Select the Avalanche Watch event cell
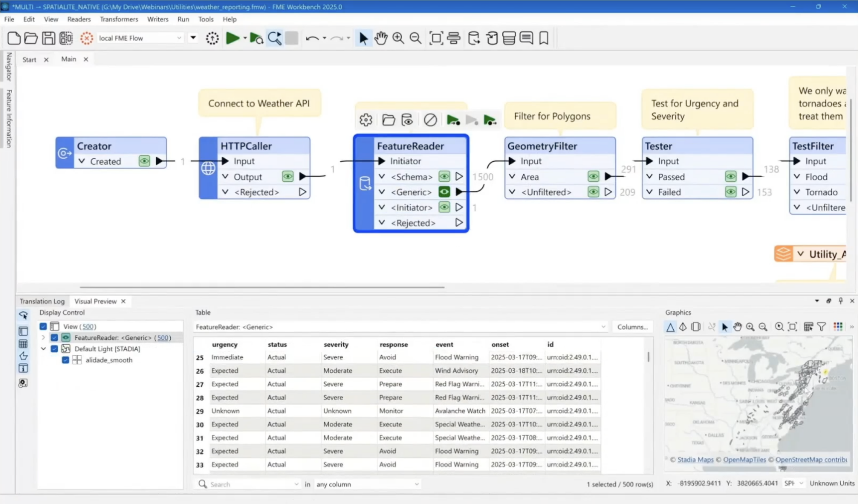This screenshot has height=504, width=858. (460, 411)
